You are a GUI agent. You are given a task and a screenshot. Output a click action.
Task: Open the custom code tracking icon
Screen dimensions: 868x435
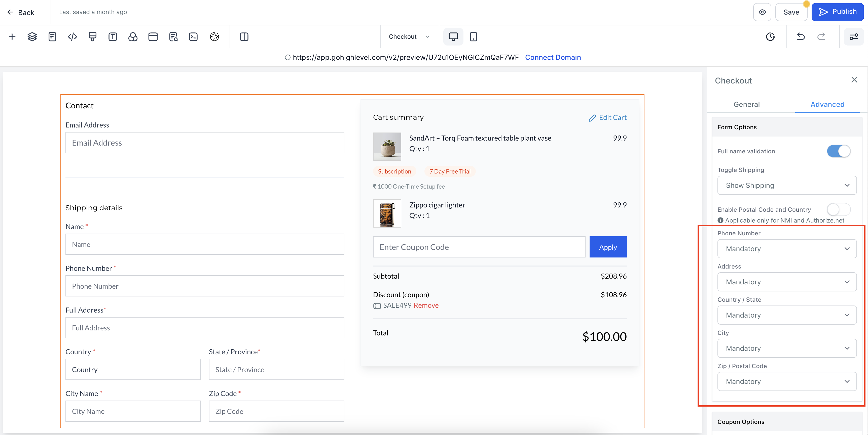(x=73, y=37)
